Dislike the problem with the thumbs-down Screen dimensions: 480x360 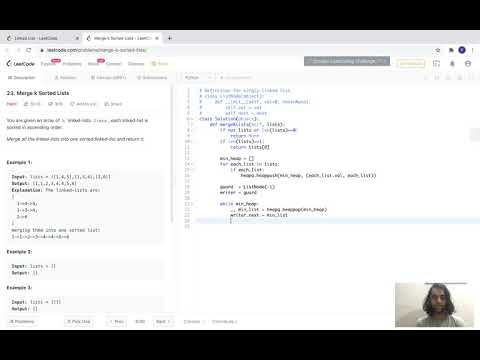[x=55, y=104]
